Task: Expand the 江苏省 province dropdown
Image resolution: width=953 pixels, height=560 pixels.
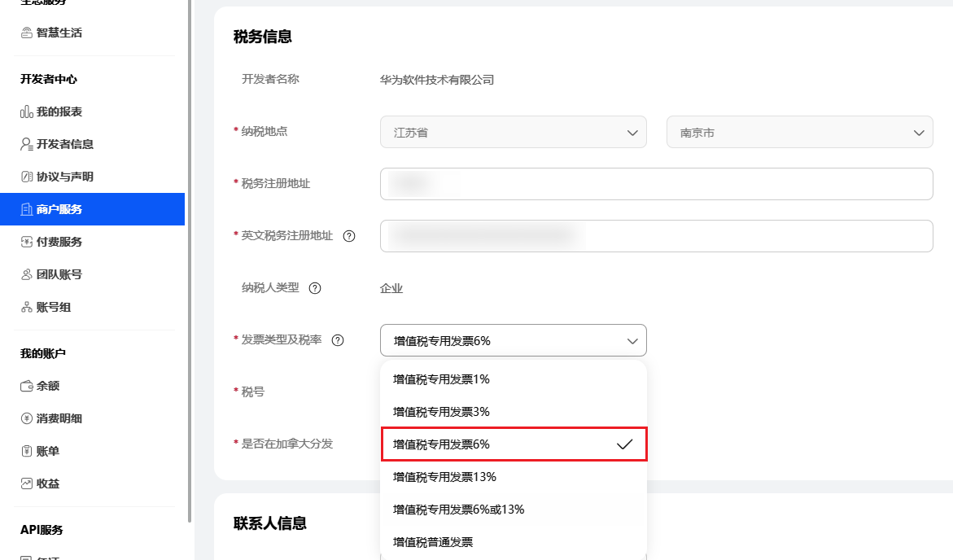Action: 633,132
